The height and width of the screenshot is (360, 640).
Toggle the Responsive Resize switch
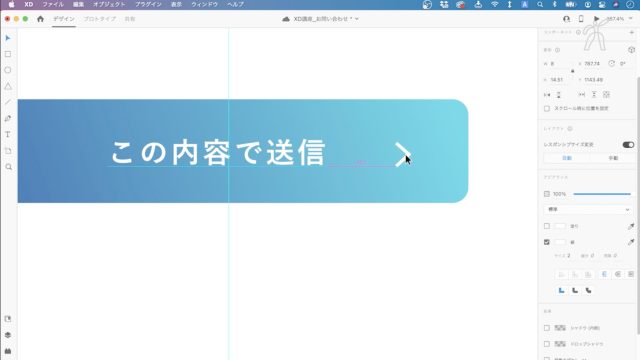coord(628,144)
